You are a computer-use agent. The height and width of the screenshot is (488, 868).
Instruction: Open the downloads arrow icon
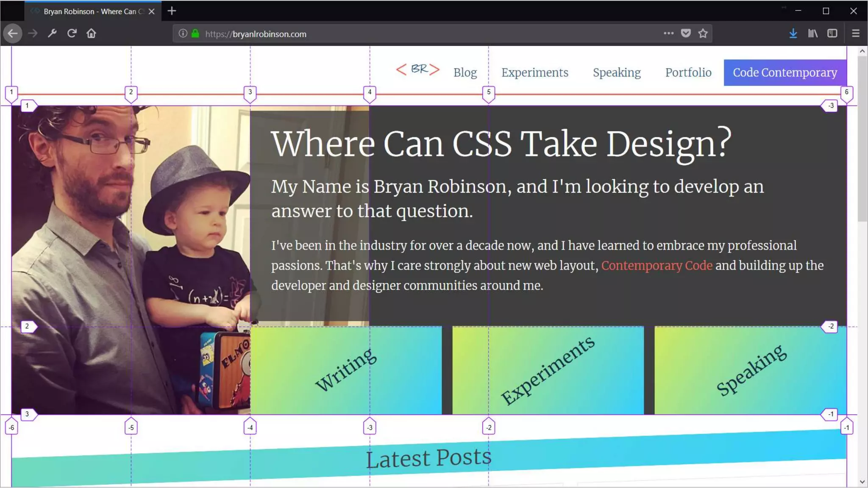(793, 33)
